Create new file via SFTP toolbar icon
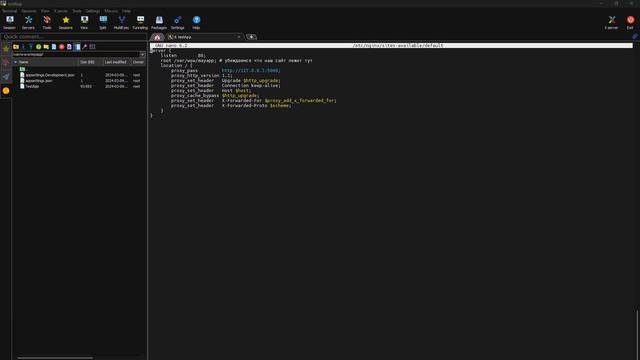The image size is (640, 360). 54,47
